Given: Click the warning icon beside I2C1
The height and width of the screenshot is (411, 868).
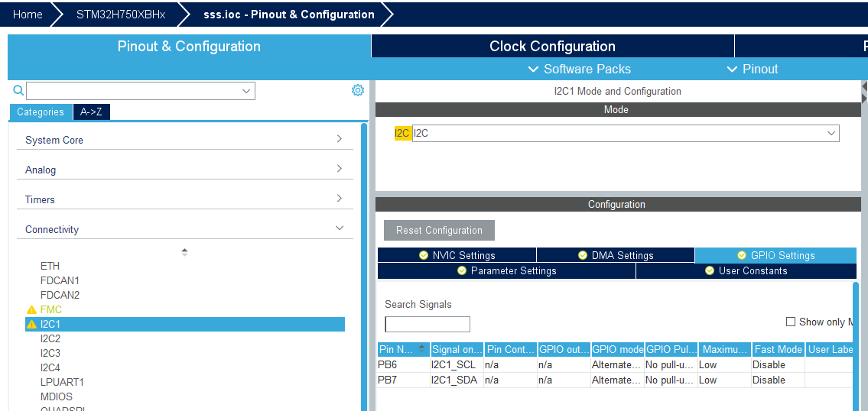Looking at the screenshot, I should point(31,324).
